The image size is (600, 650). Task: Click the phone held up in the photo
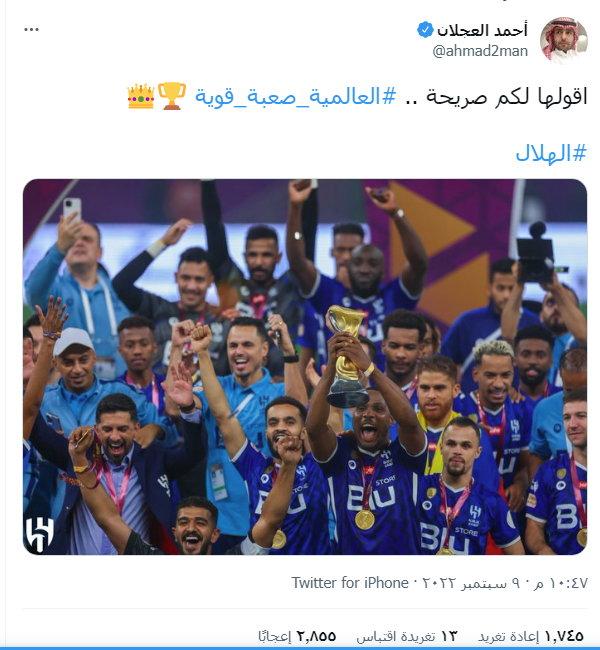[72, 209]
